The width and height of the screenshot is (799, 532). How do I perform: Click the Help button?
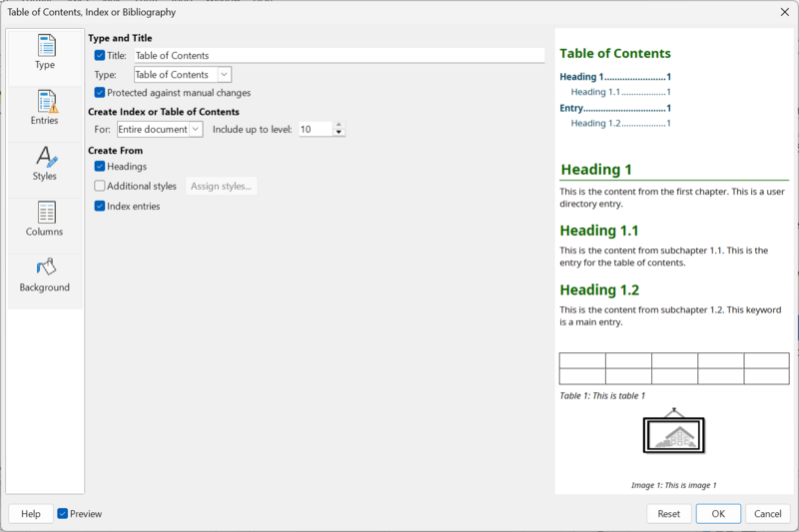[31, 514]
